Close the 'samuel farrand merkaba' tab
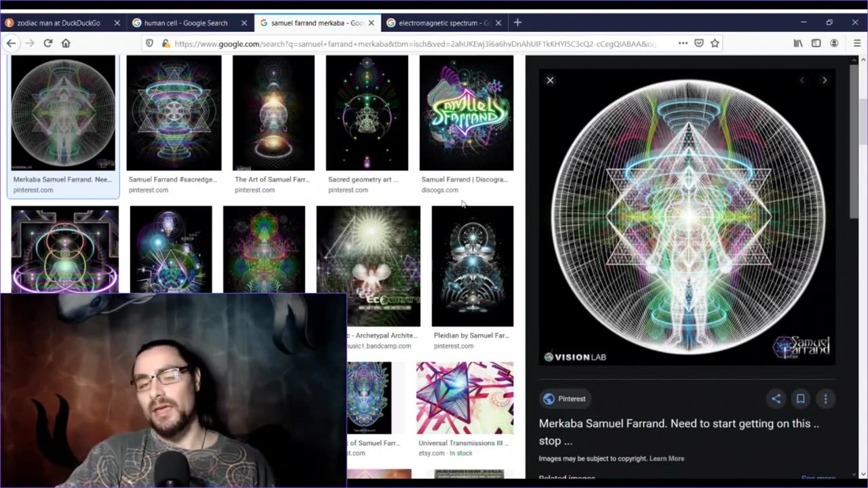 point(371,23)
